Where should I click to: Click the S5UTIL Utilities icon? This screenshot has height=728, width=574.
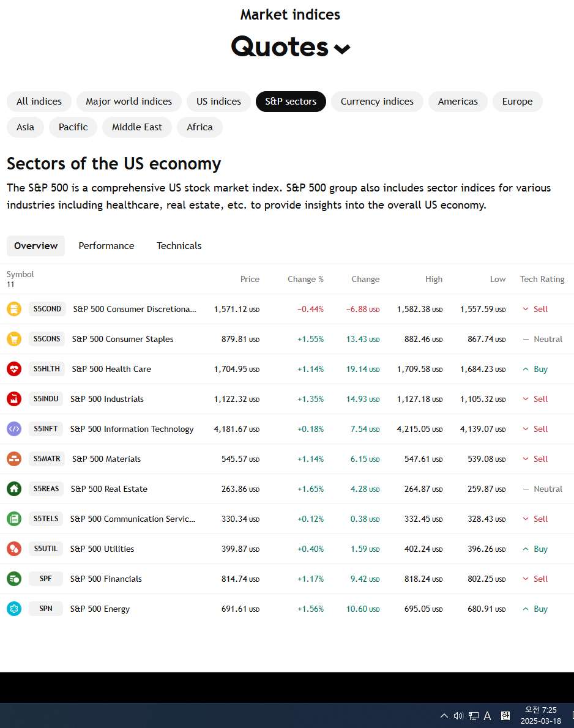click(x=14, y=549)
